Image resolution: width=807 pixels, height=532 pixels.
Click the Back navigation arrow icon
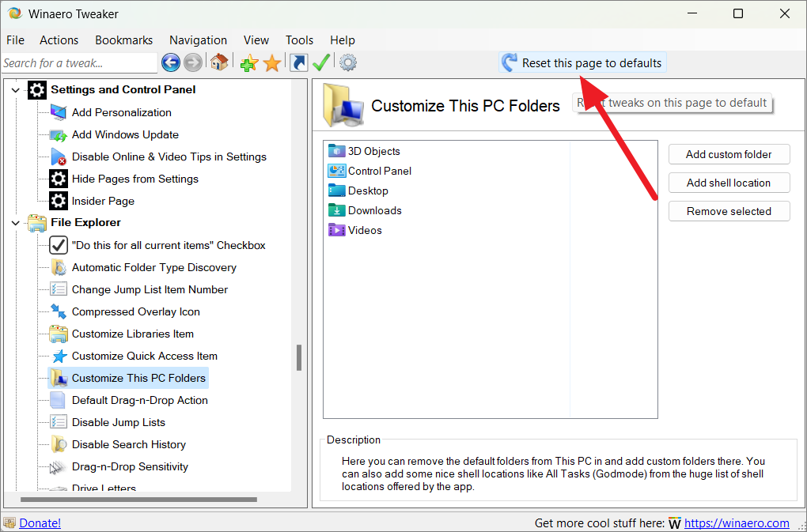point(170,62)
